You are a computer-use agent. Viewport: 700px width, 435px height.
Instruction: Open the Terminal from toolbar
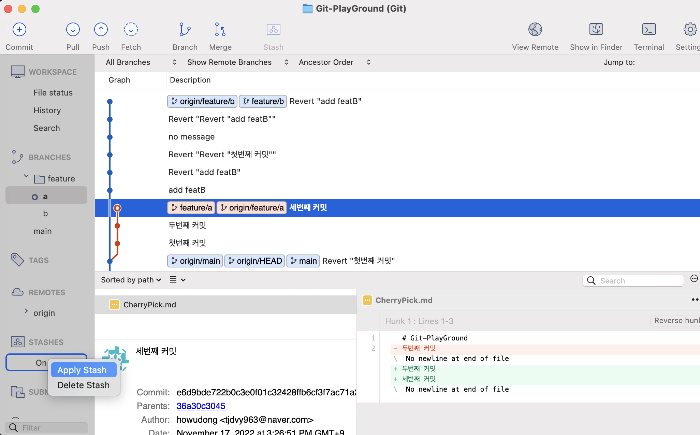point(649,29)
